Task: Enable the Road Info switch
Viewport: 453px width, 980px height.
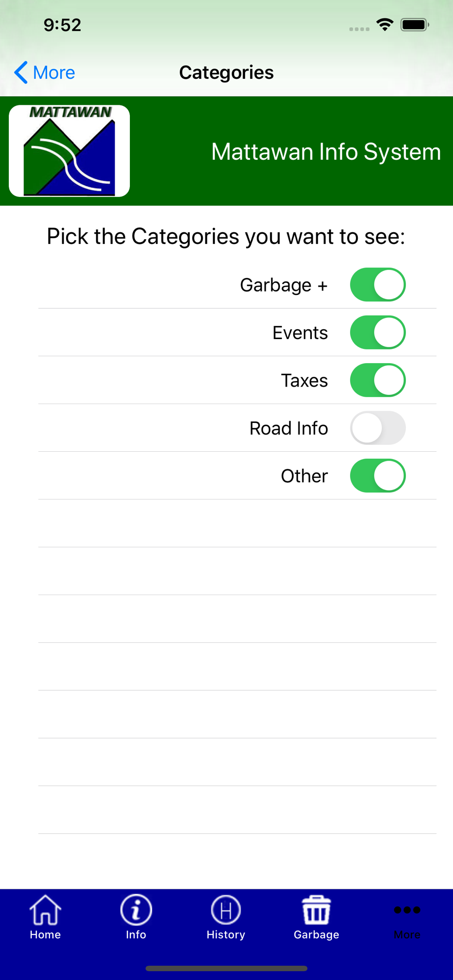Action: [x=377, y=428]
